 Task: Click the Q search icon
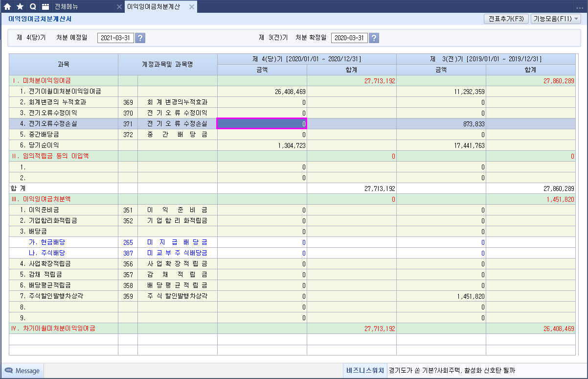33,6
